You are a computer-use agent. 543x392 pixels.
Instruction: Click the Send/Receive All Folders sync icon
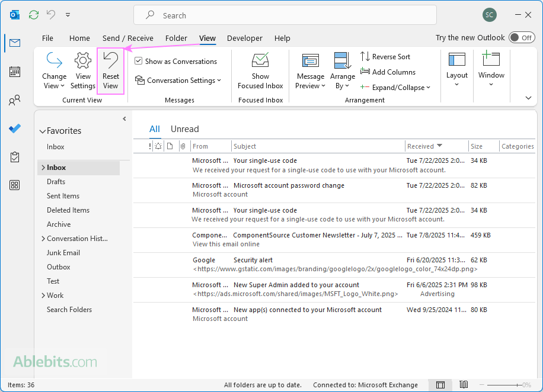tap(34, 15)
